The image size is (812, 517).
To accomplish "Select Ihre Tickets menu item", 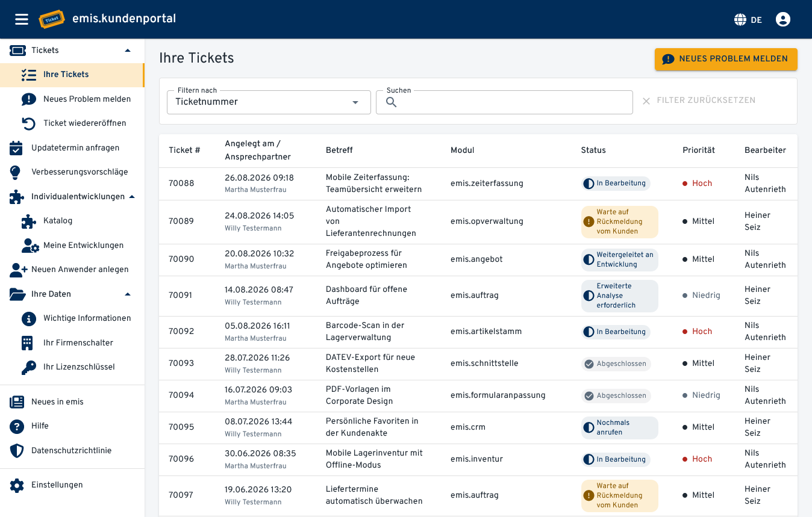I will coord(72,75).
